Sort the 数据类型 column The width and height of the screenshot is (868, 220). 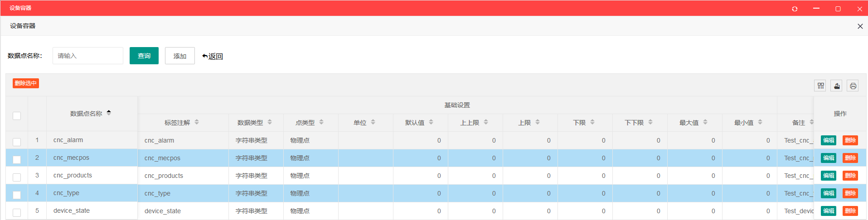[x=270, y=122]
